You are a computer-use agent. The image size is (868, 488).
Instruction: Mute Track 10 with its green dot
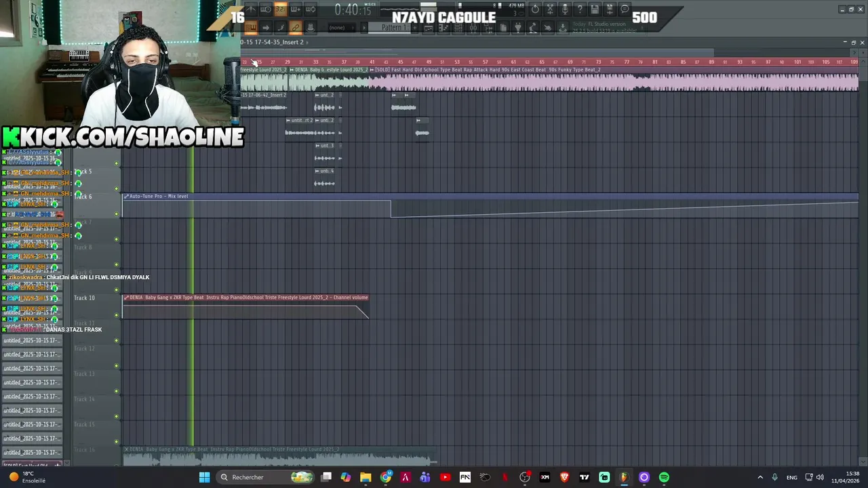(117, 314)
